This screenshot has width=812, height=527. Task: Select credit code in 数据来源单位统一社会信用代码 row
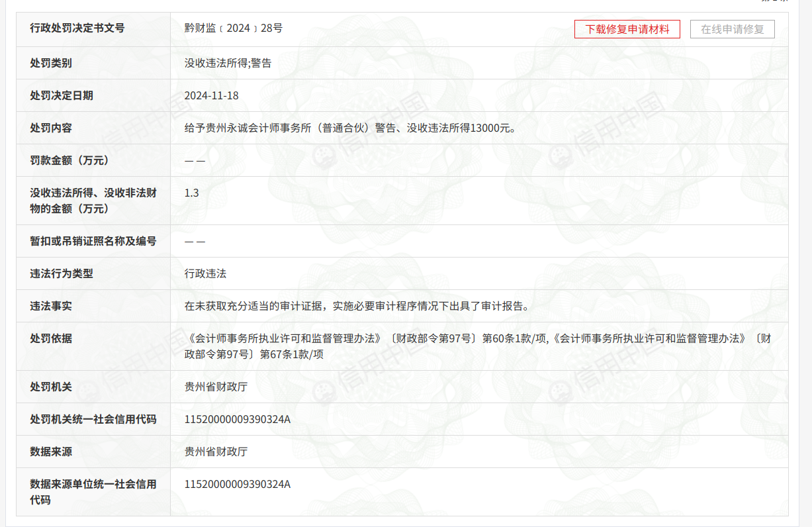237,484
